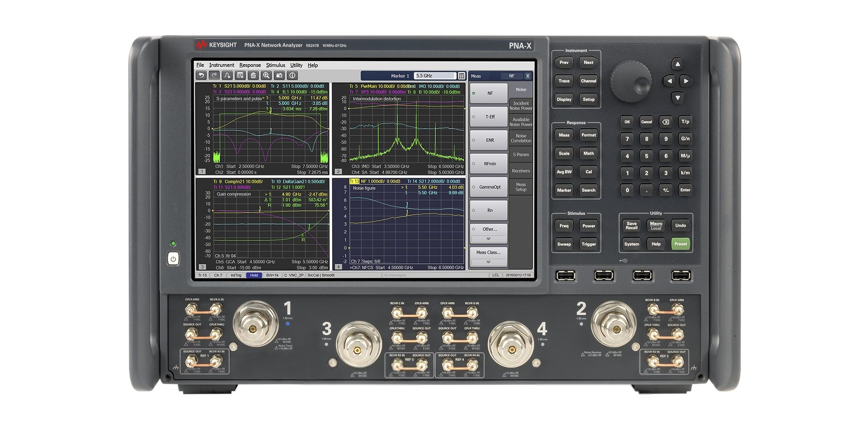Push the right arrow navigation key
Viewport: 868px width, 425px height.
pyautogui.click(x=686, y=81)
